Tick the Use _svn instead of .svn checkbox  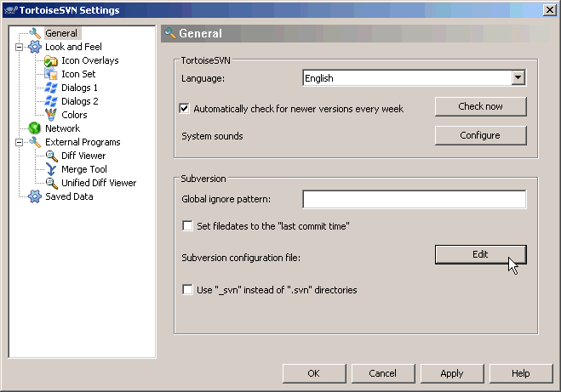click(187, 289)
